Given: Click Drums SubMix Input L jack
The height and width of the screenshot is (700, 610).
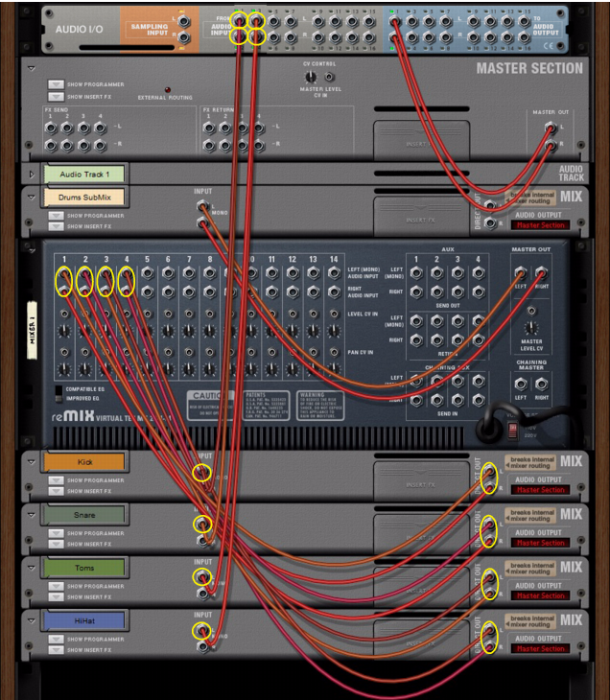Looking at the screenshot, I should pos(202,206).
